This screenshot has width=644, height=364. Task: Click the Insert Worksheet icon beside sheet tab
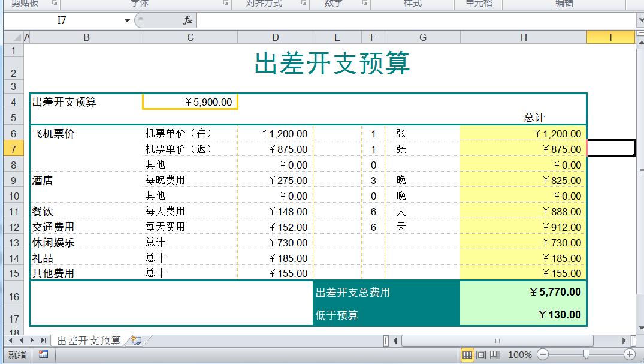[136, 339]
